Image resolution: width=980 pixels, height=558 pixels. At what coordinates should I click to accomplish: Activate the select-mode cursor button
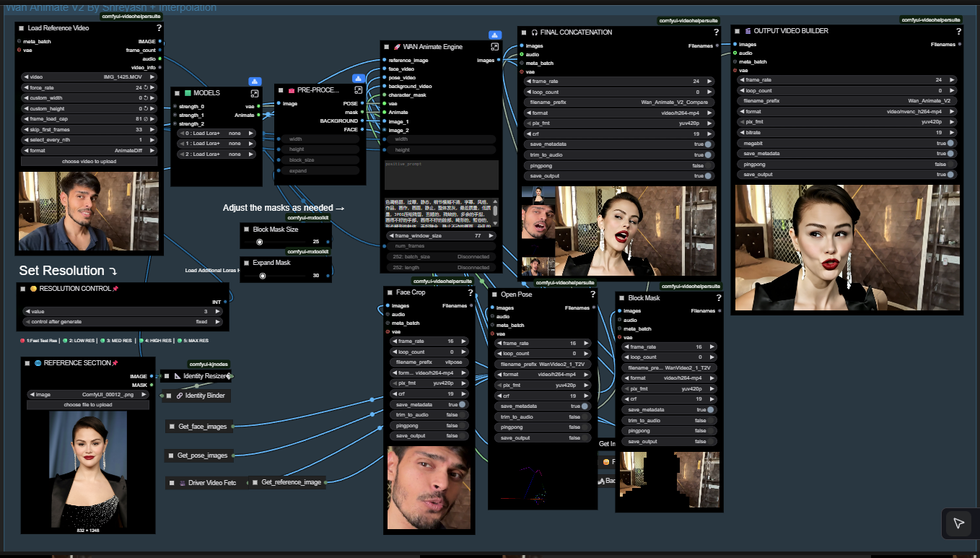(959, 523)
